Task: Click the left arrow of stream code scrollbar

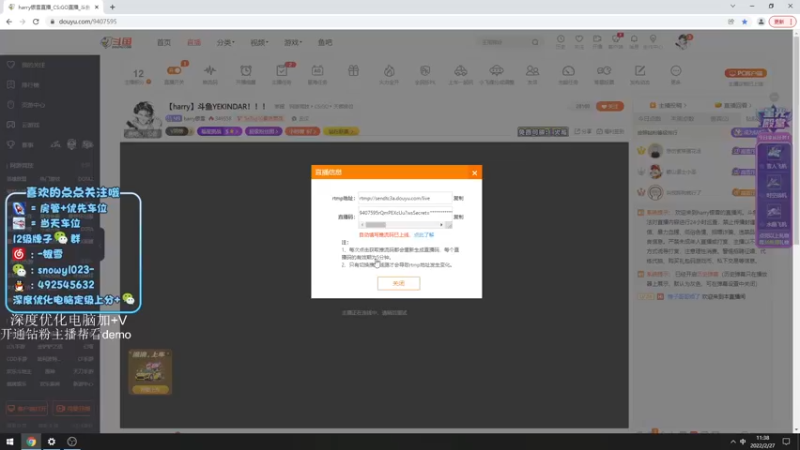Action: [x=362, y=225]
